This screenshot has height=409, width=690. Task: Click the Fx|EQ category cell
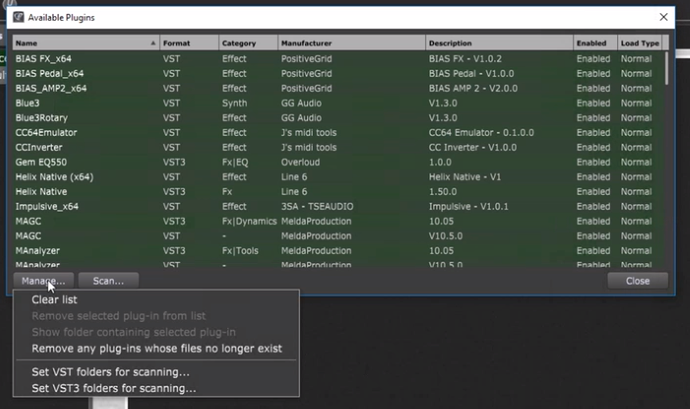pos(235,162)
